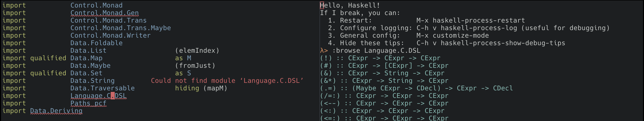Click the 'Hello, Haskell!' greeting line
The width and height of the screenshot is (644, 121).
(x=350, y=5)
